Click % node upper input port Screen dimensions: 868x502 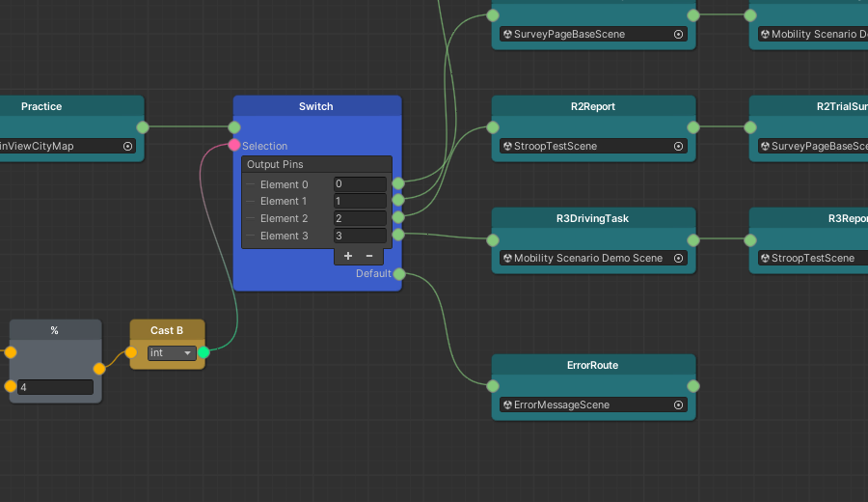pyautogui.click(x=11, y=352)
